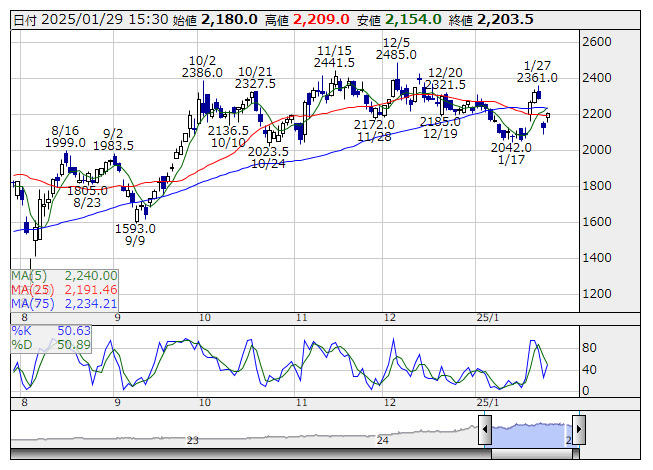Viewport: 653px width, 470px height.
Task: Select the MA(25) legend entry
Action: pos(65,289)
